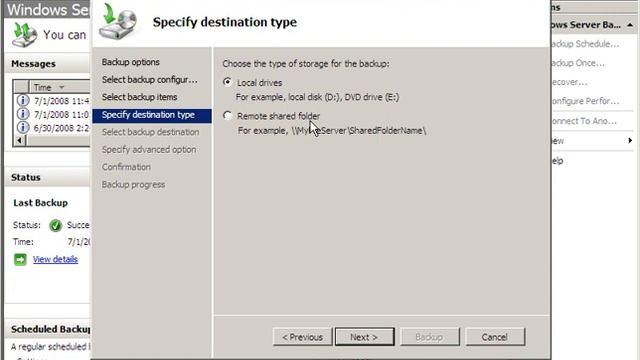This screenshot has width=640, height=360.
Task: Open the Select backup configuration step
Action: [149, 80]
